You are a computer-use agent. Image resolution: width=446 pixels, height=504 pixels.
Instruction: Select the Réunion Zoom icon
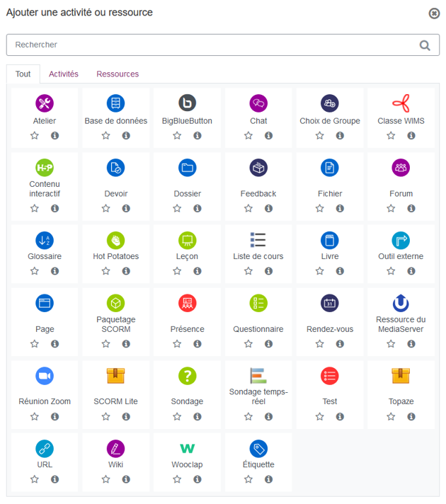[x=45, y=376]
